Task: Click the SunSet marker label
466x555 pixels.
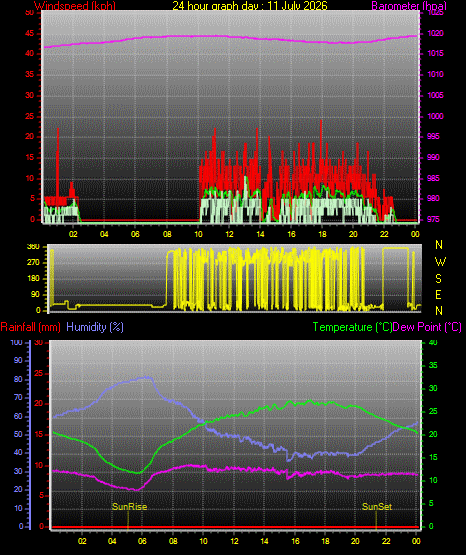Action: click(377, 507)
